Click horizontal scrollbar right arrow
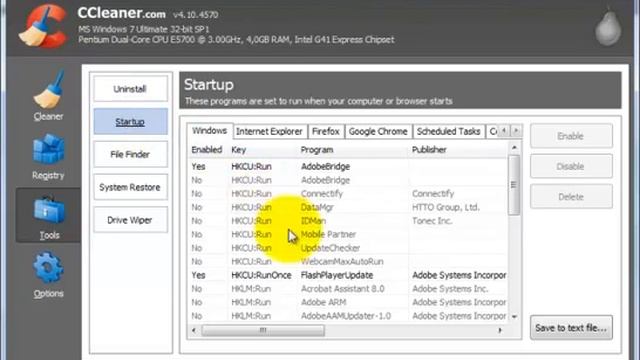640x360 pixels. pos(500,330)
